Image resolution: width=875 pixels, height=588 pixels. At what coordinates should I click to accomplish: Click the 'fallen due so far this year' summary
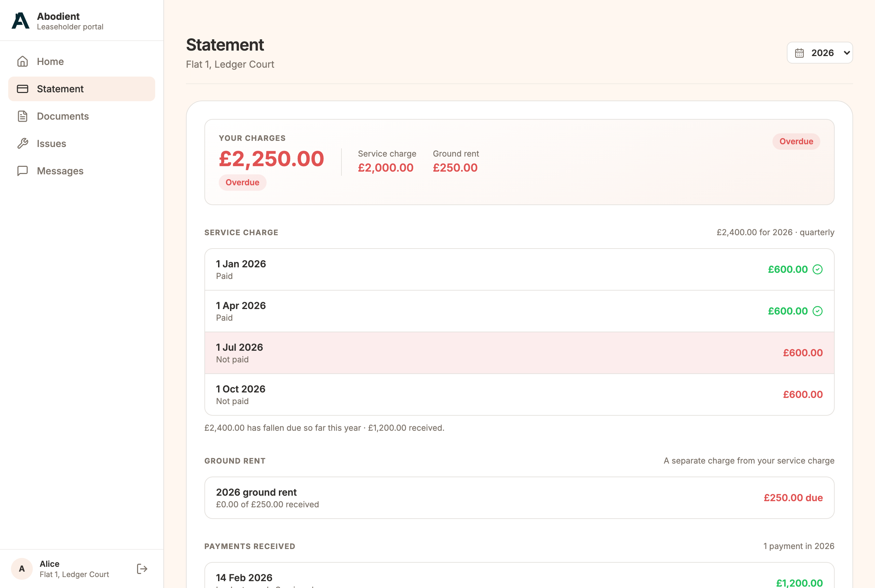pos(324,428)
